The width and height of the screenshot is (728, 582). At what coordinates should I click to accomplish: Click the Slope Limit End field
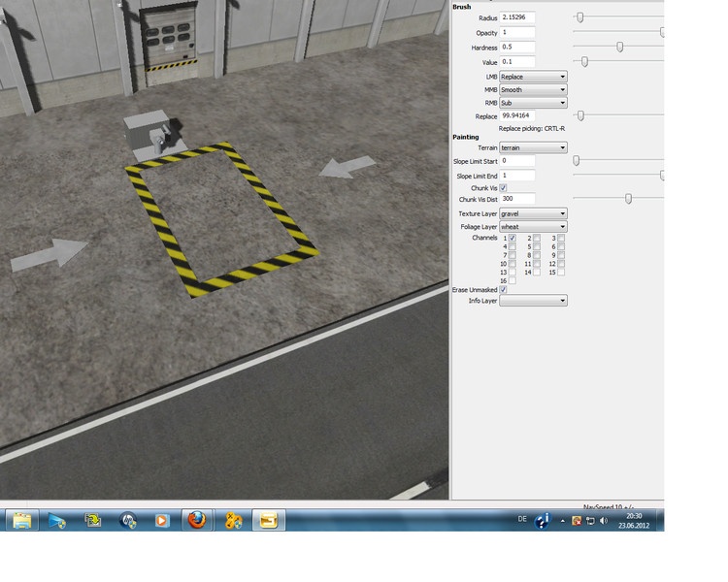[x=517, y=176]
